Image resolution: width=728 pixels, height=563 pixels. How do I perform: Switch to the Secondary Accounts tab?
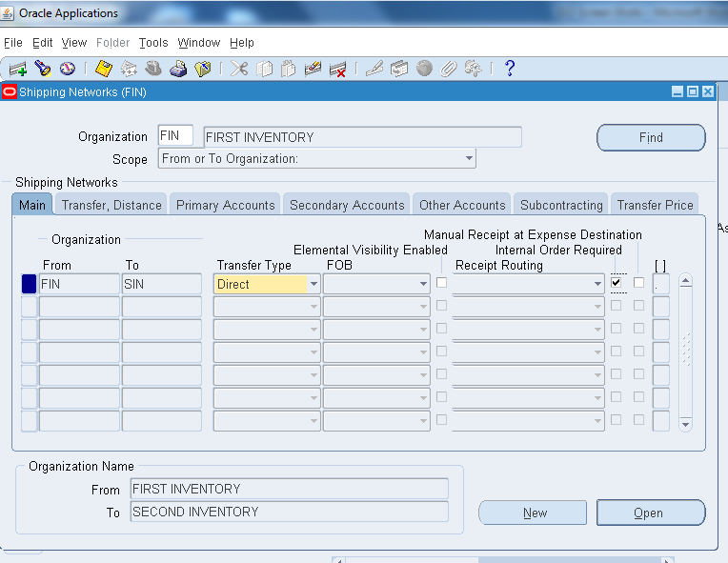(x=347, y=205)
